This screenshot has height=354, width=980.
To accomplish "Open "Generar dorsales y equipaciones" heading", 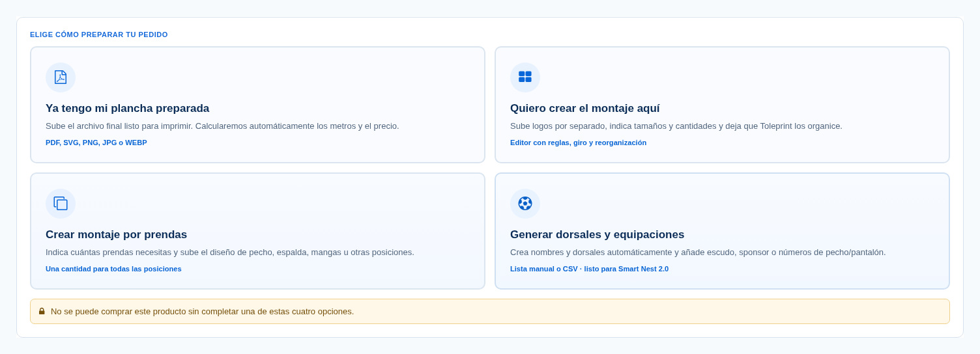I will pos(597,235).
